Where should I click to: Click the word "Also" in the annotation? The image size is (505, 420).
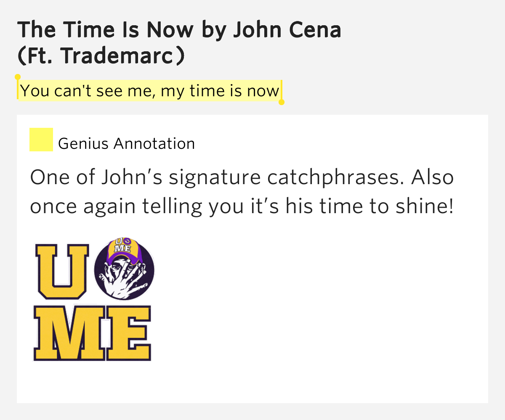point(433,177)
